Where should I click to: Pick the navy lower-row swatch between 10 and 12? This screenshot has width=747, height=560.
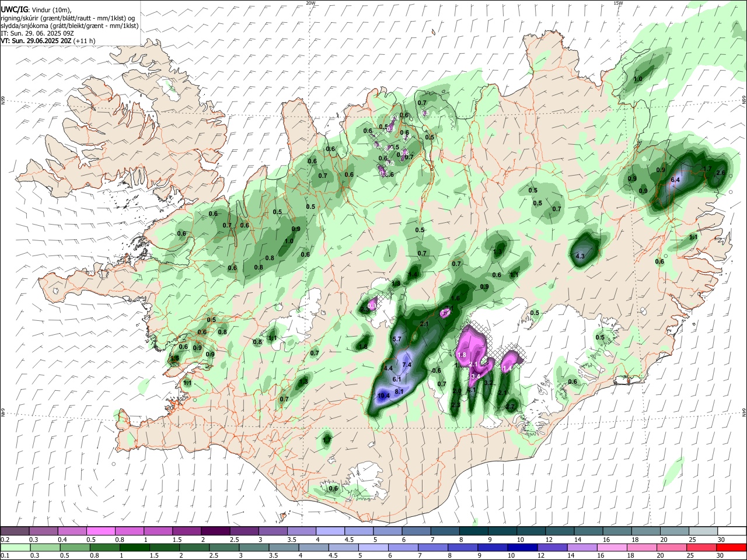coord(522,548)
